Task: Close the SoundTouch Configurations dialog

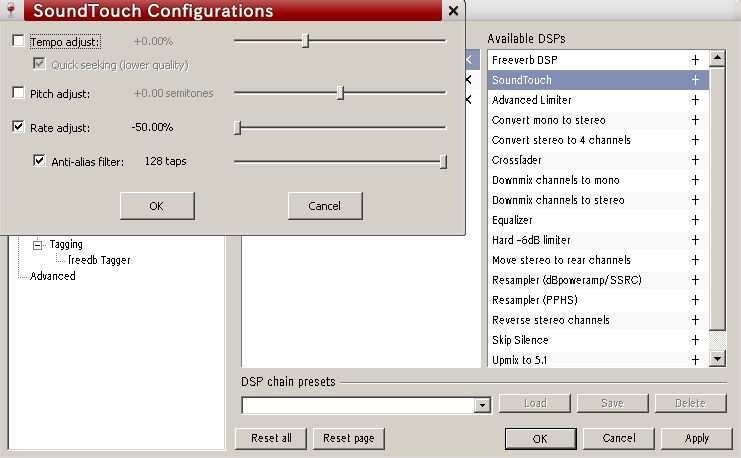Action: tap(453, 10)
